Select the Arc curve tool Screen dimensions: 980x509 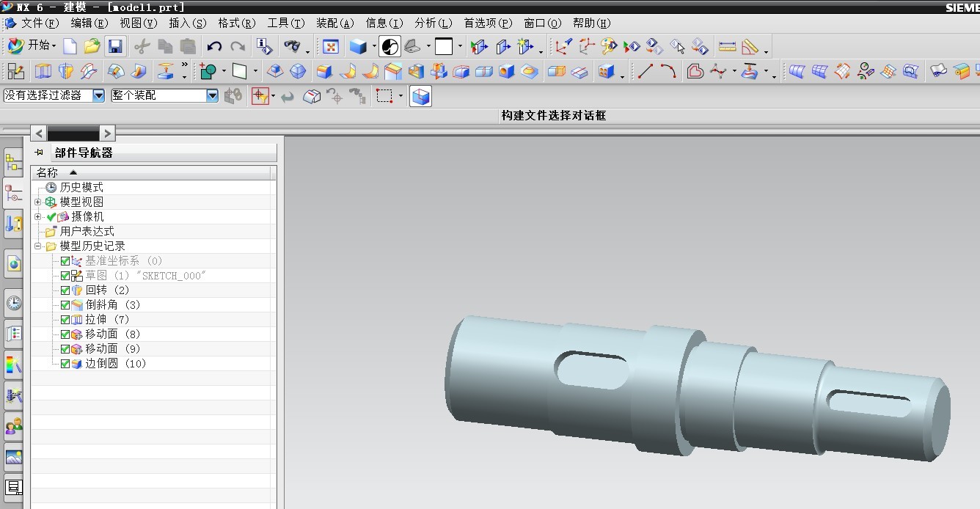pyautogui.click(x=668, y=71)
